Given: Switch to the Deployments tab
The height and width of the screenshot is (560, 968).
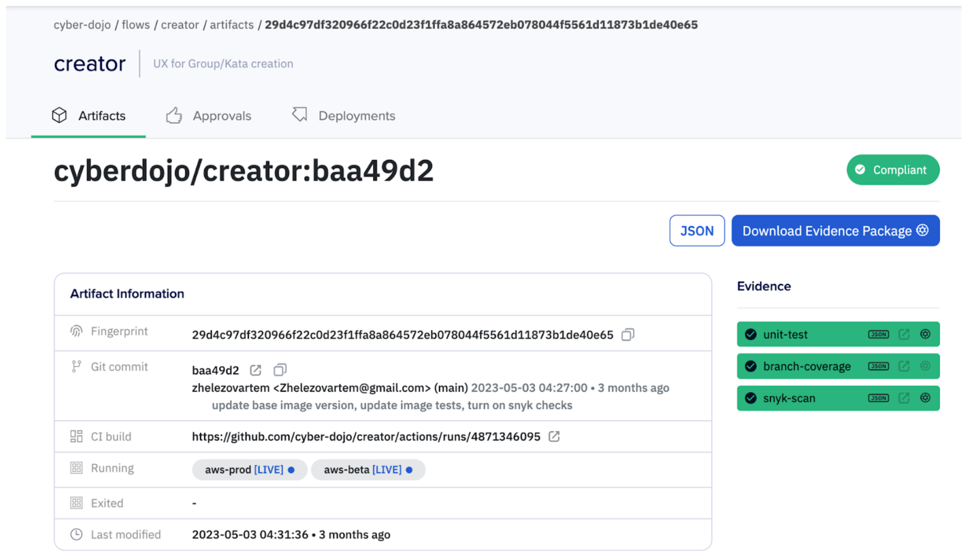Looking at the screenshot, I should [344, 116].
